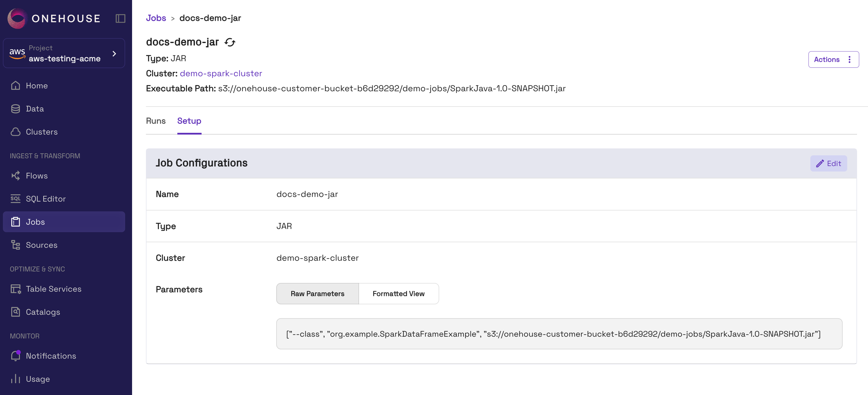The image size is (868, 395).
Task: Open Table Services from the sidebar
Action: coord(53,289)
